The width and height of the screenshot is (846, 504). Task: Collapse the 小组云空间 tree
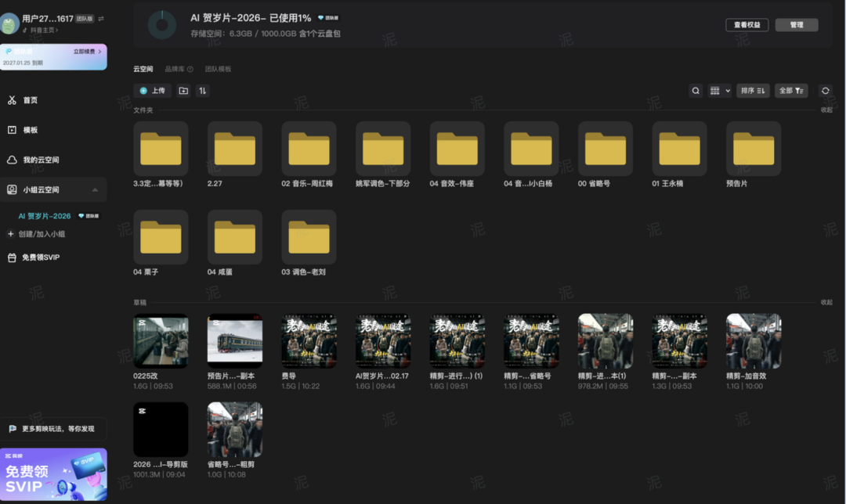(95, 189)
